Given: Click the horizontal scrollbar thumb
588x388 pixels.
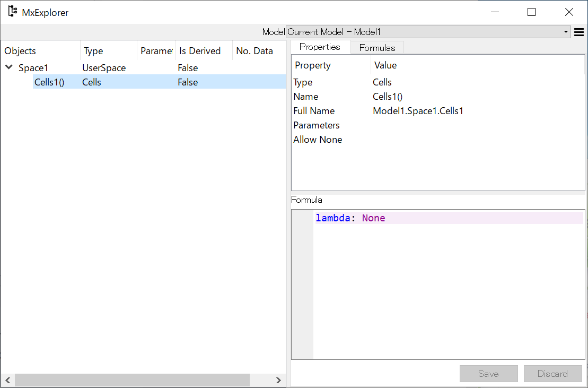Looking at the screenshot, I should tap(131, 380).
